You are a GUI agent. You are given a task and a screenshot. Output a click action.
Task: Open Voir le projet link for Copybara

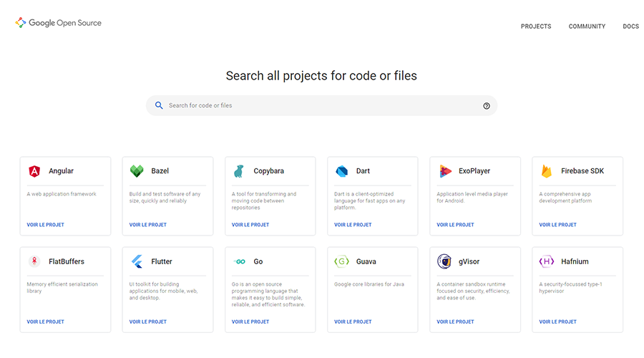[x=250, y=225]
